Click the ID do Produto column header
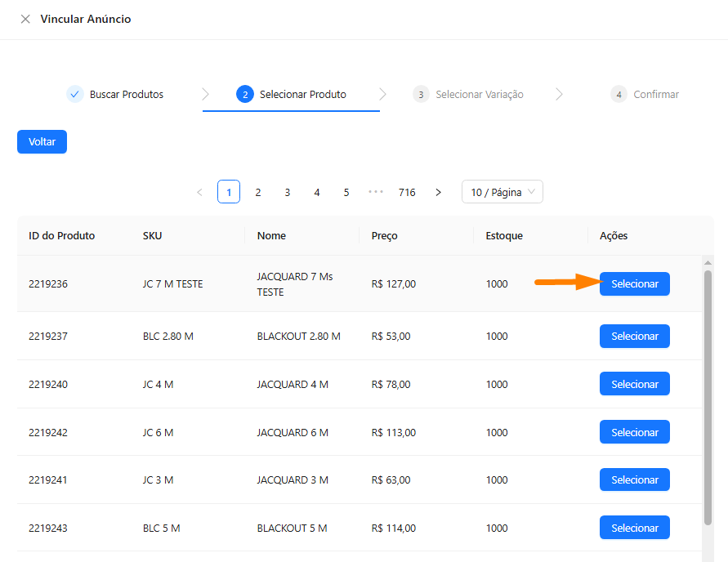The width and height of the screenshot is (728, 562). [62, 236]
